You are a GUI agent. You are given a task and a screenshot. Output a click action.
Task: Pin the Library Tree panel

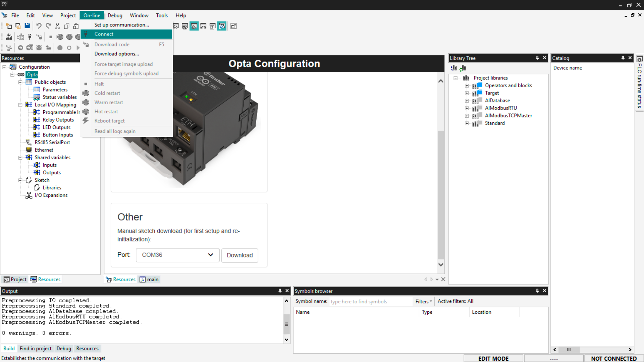[537, 58]
